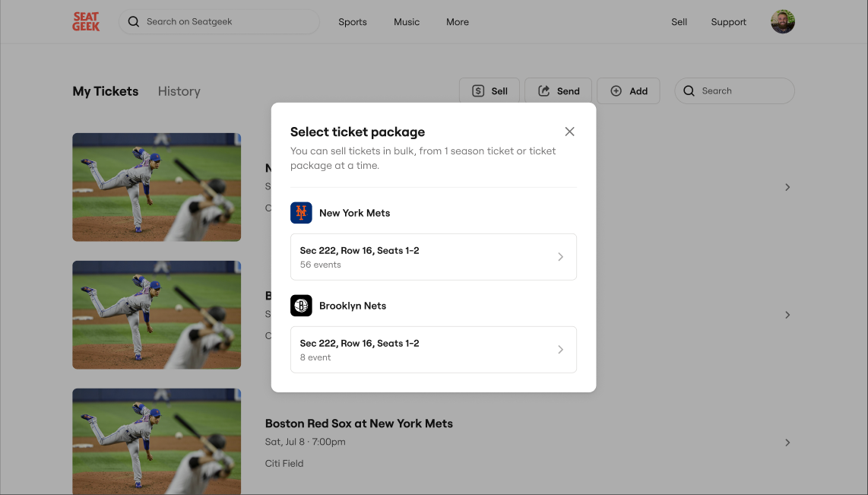Open the Music menu
The width and height of the screenshot is (868, 495).
tap(407, 21)
